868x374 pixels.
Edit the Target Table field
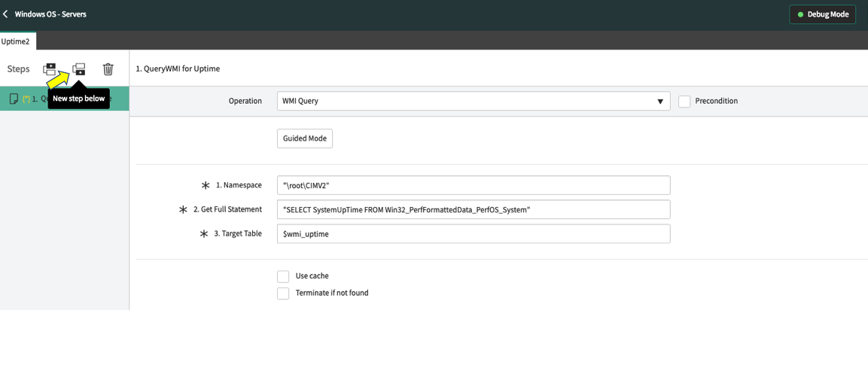[474, 233]
